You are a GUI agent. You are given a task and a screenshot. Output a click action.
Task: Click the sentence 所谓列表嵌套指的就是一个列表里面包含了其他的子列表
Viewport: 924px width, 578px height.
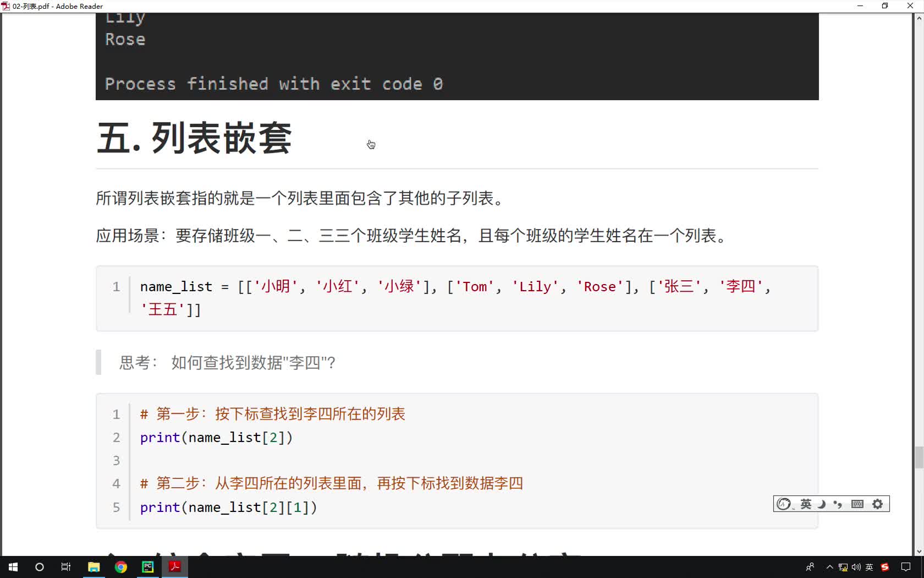tap(300, 198)
